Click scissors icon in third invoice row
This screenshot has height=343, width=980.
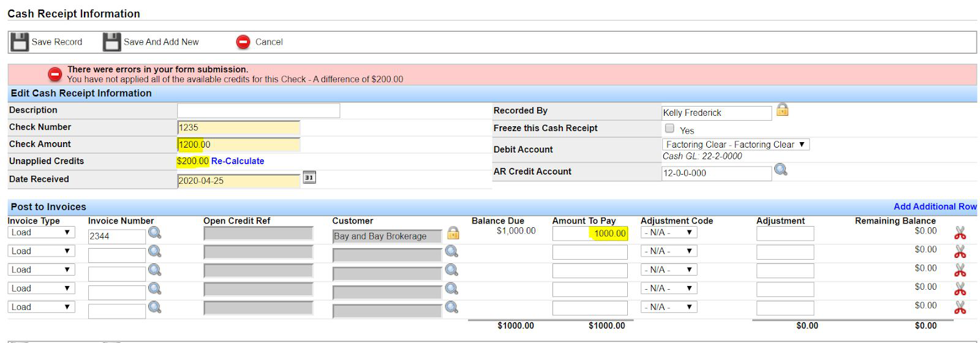[960, 270]
